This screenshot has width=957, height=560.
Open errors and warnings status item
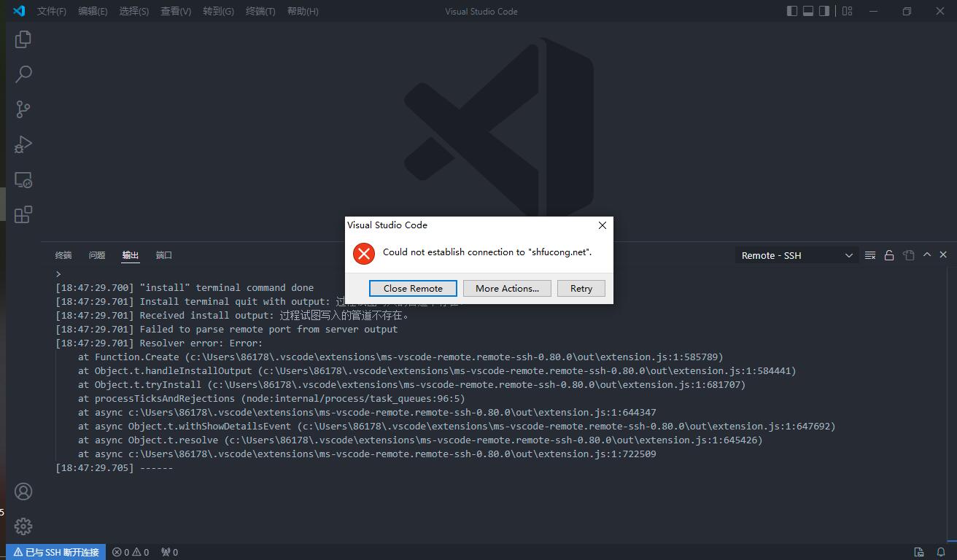131,552
